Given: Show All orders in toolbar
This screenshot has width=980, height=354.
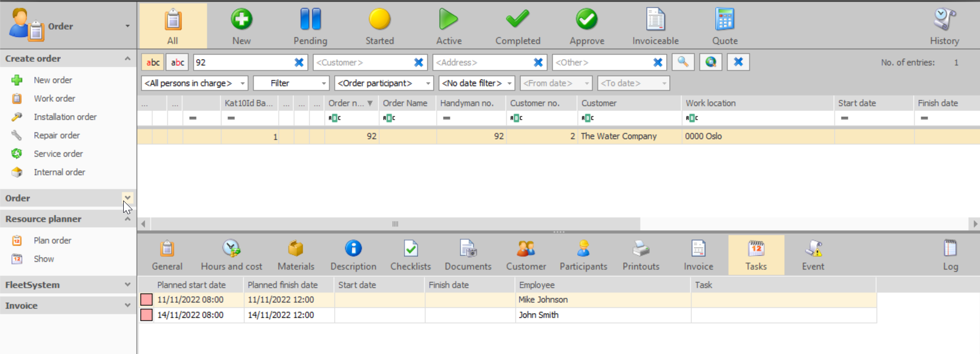Looking at the screenshot, I should click(173, 27).
